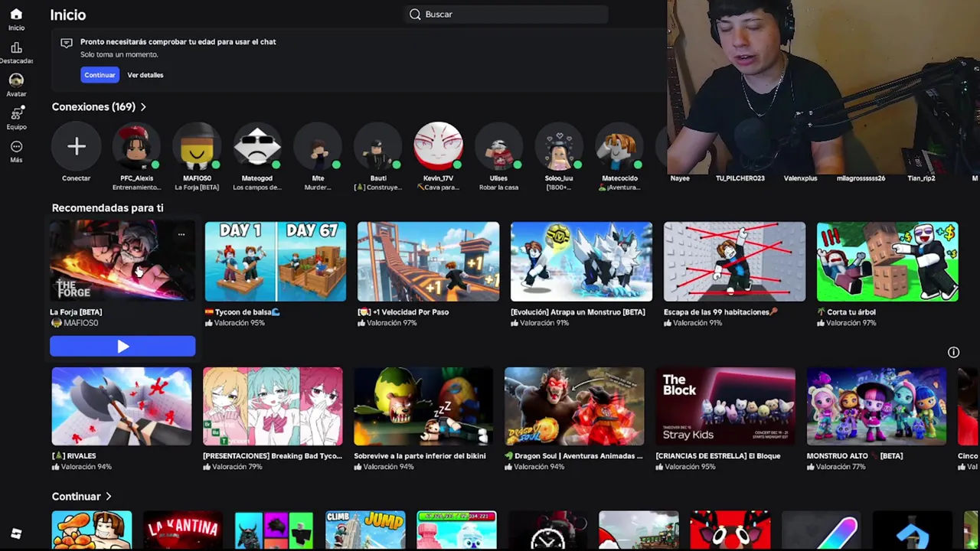Open three-dot menu on La Forja card

(x=181, y=235)
